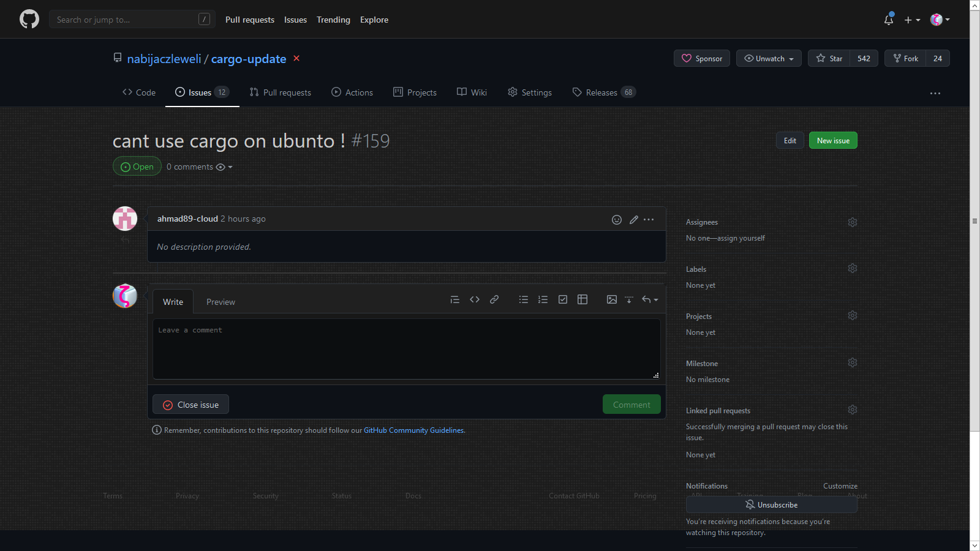The height and width of the screenshot is (551, 980).
Task: Add a numbered list from the toolbar
Action: click(x=543, y=299)
